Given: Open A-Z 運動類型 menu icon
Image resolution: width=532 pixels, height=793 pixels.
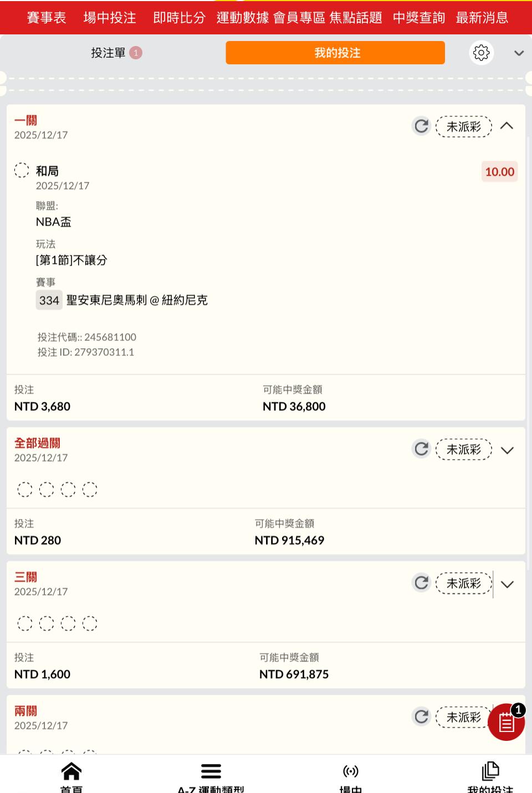Looking at the screenshot, I should click(x=211, y=772).
